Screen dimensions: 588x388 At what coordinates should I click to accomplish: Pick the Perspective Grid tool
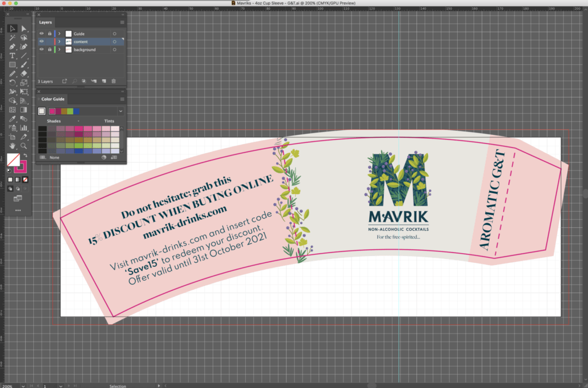click(24, 100)
